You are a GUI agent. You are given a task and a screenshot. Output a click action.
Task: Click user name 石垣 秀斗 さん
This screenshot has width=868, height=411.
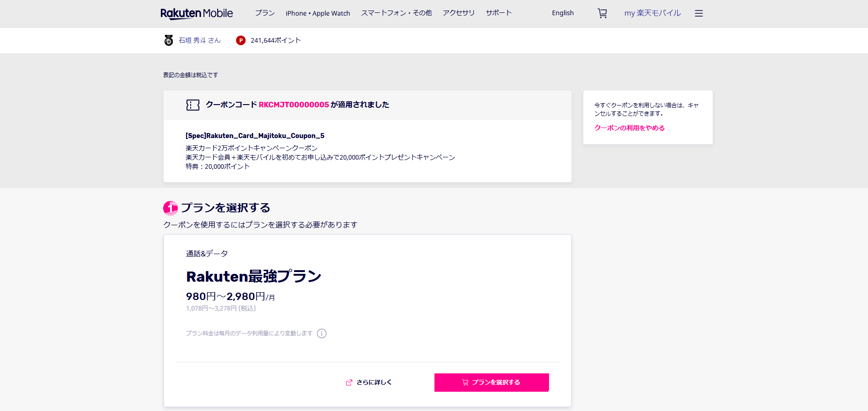(x=200, y=40)
